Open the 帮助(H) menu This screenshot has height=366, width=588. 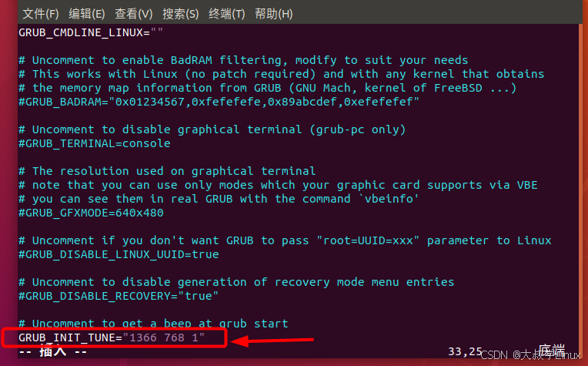pos(273,14)
